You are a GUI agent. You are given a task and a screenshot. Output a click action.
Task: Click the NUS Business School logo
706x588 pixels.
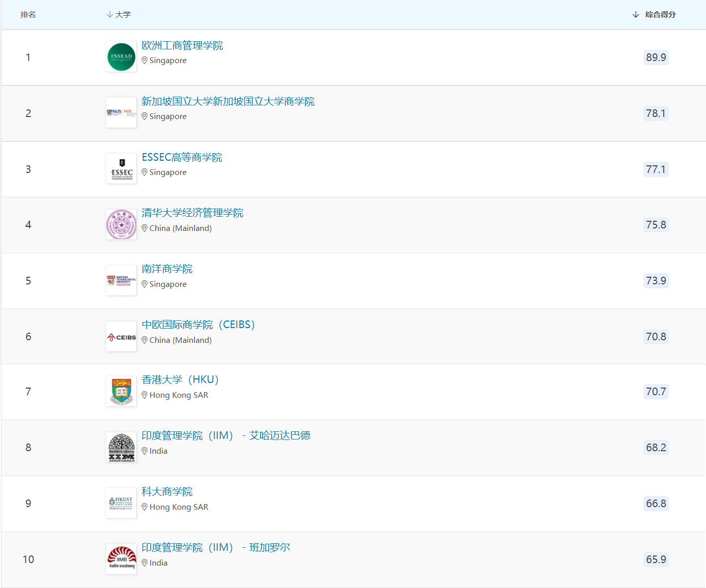[x=122, y=112]
